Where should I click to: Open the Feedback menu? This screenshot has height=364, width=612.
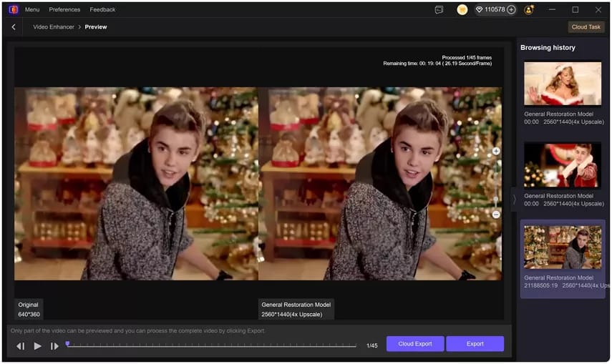pyautogui.click(x=102, y=9)
